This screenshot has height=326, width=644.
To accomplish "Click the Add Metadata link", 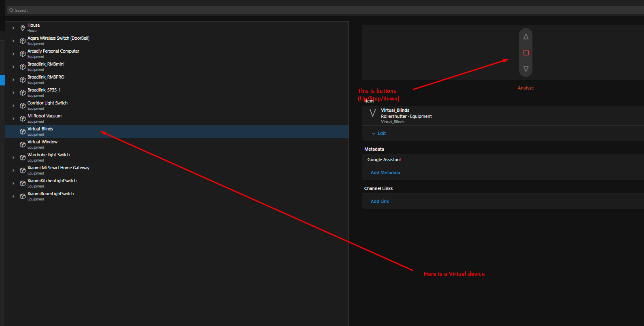I will pyautogui.click(x=385, y=173).
